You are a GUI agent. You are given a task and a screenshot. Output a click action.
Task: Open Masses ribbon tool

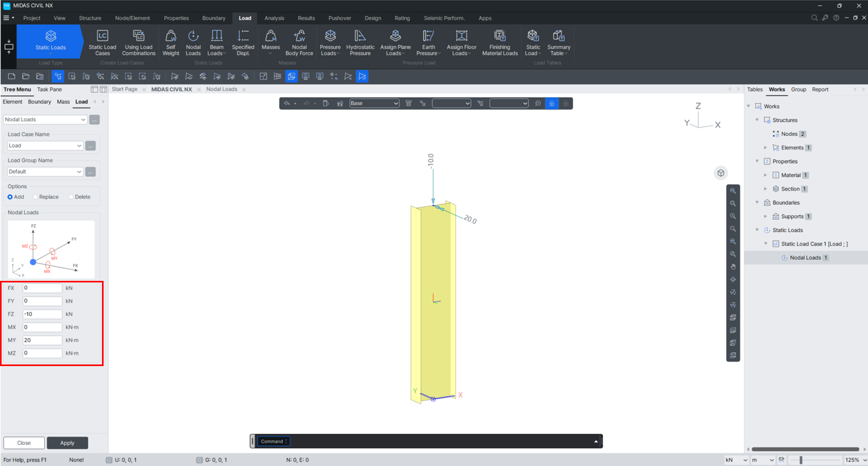[x=271, y=42]
